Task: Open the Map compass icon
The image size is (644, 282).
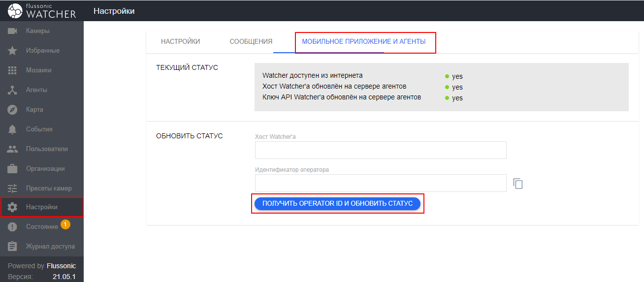Action: [13, 110]
